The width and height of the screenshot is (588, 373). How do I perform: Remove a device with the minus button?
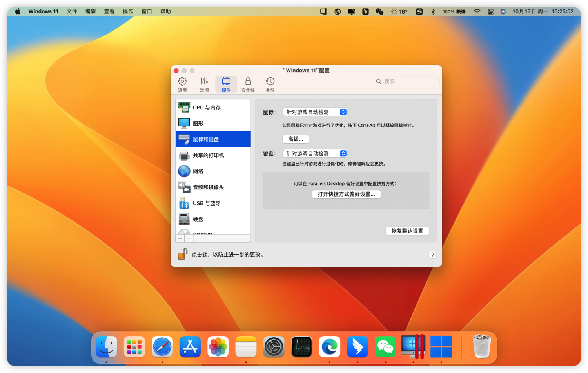(189, 238)
